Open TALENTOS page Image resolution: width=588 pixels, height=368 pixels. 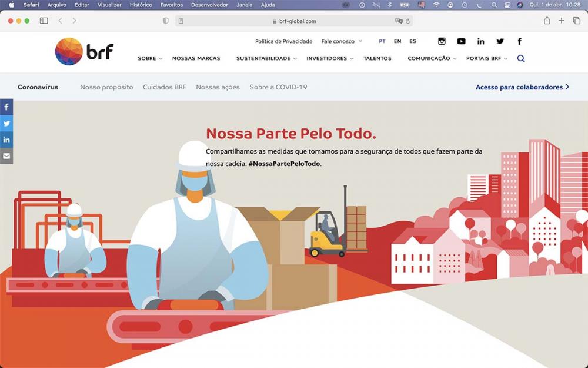tap(377, 58)
